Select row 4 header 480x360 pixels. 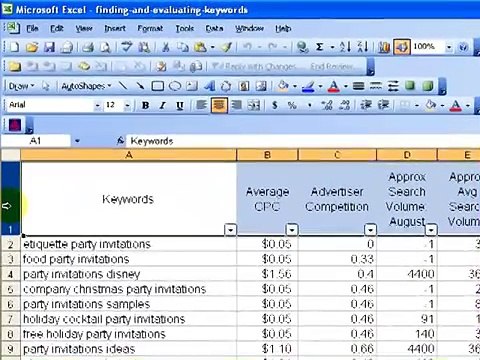[x=10, y=274]
